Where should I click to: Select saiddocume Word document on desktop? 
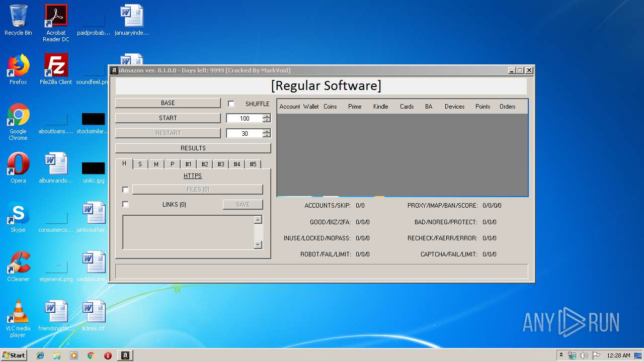coord(94,266)
